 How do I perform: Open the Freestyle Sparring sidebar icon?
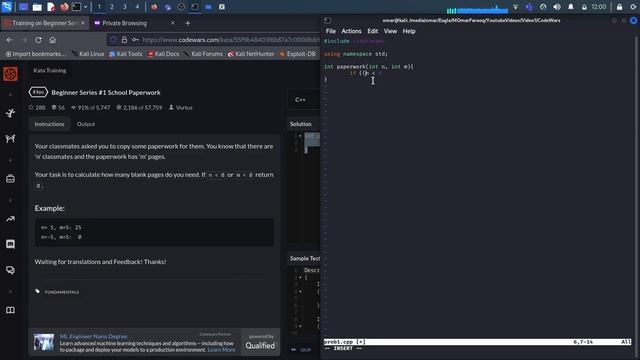[10, 138]
